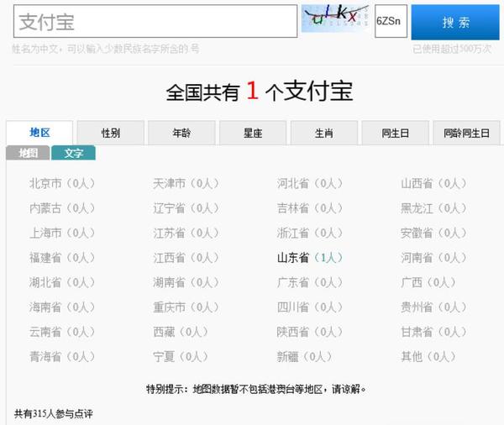Click 海南省 (0人) entry
The image size is (504, 425).
(62, 307)
